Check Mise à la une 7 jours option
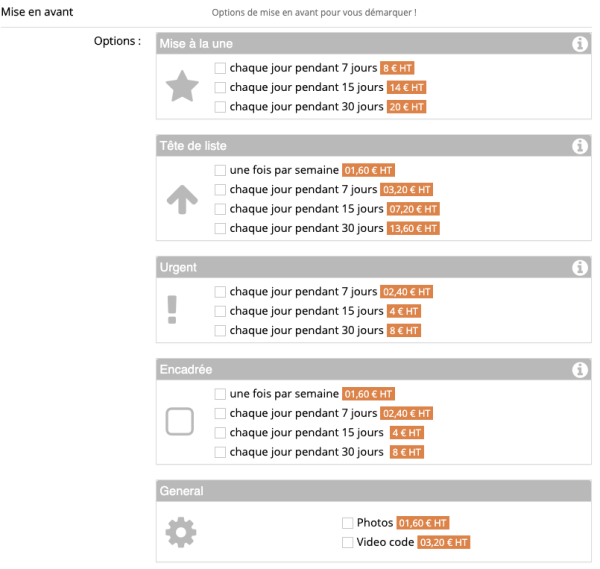This screenshot has width=600, height=569. 220,69
